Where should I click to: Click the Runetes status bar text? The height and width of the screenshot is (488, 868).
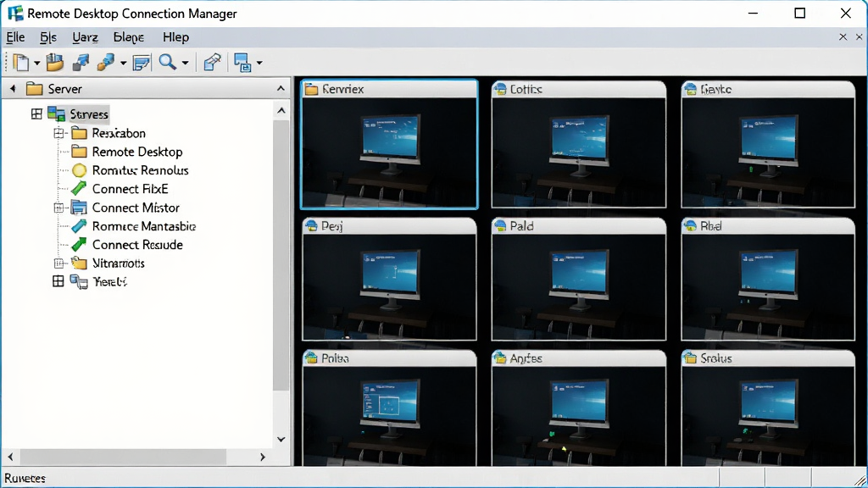tap(25, 478)
